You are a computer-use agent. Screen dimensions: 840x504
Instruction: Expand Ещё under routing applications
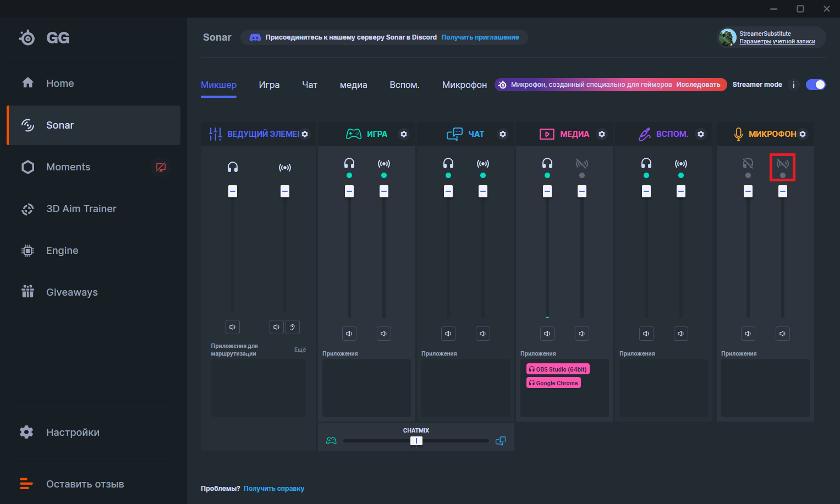[x=300, y=350]
